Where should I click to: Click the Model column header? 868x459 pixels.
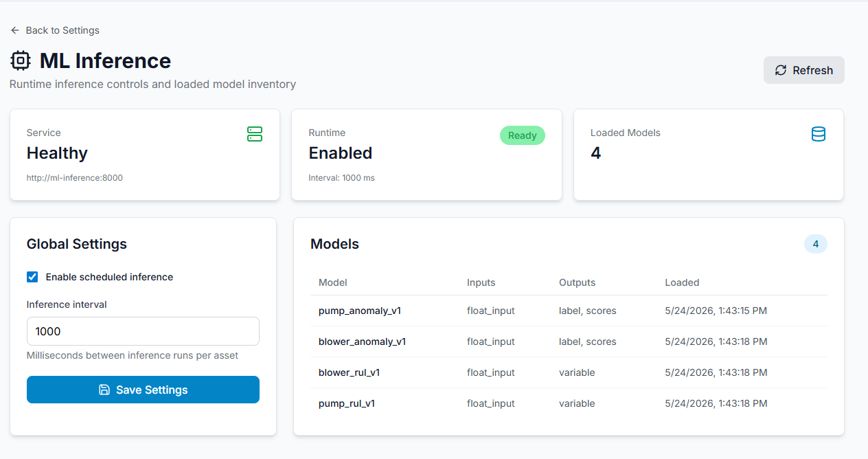tap(333, 282)
